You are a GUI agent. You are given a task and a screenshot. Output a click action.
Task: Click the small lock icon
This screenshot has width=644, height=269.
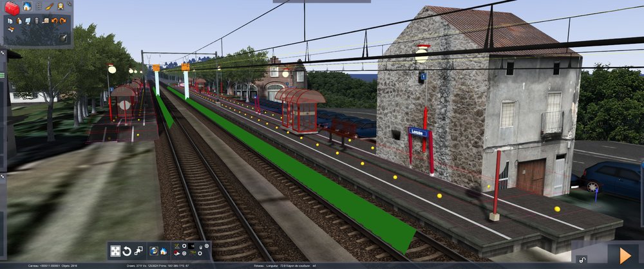[200, 247]
